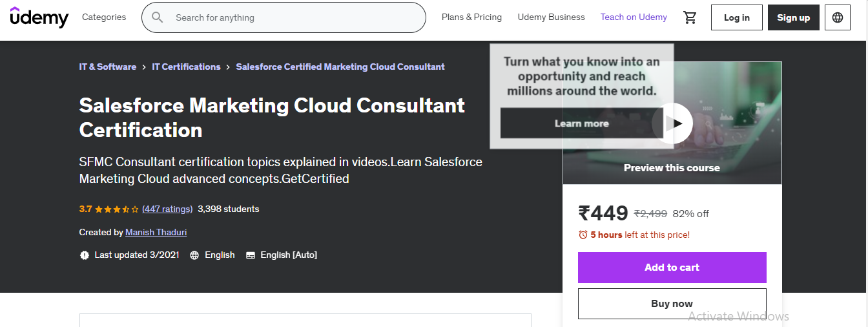The height and width of the screenshot is (327, 868).
Task: Click the last updated badge icon
Action: tap(85, 255)
